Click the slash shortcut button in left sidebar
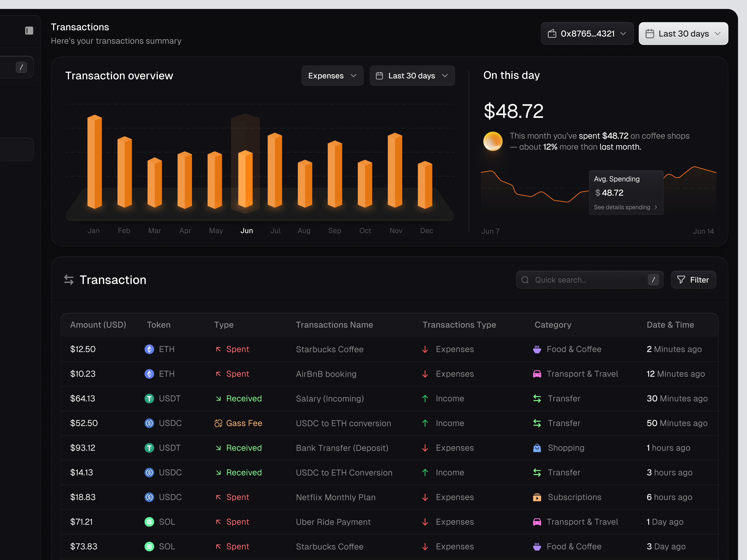 21,67
